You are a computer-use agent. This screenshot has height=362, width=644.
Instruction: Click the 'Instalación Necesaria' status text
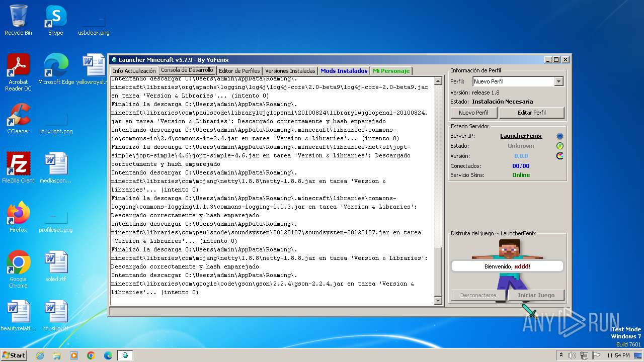(502, 102)
